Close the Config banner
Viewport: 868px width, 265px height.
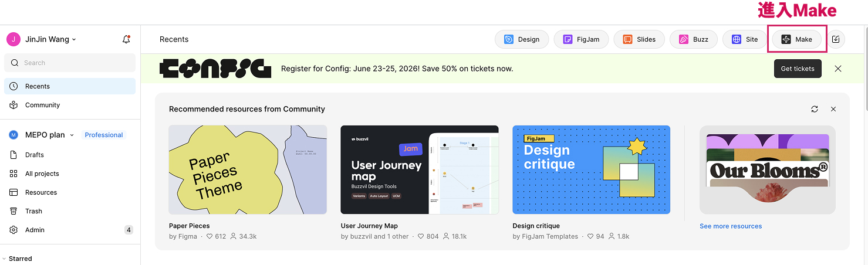pos(838,69)
